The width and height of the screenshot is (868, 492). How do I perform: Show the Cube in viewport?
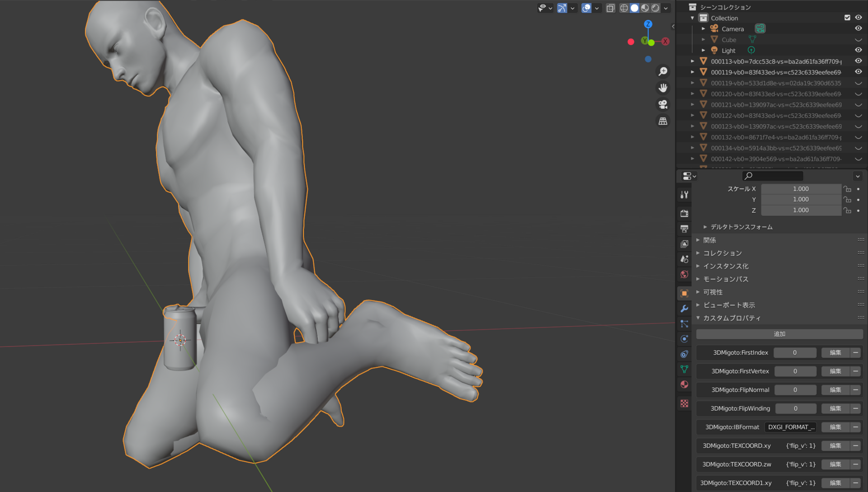pyautogui.click(x=858, y=40)
